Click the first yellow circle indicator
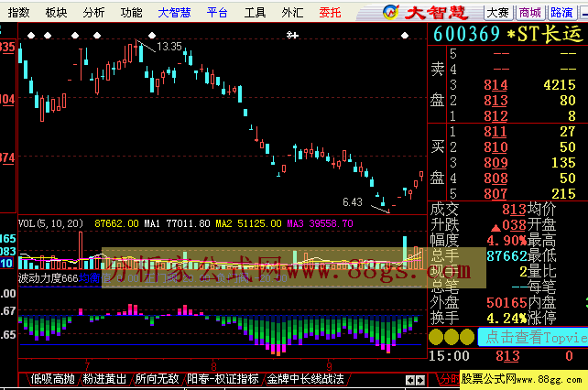The height and width of the screenshot is (390, 588). coord(436,337)
